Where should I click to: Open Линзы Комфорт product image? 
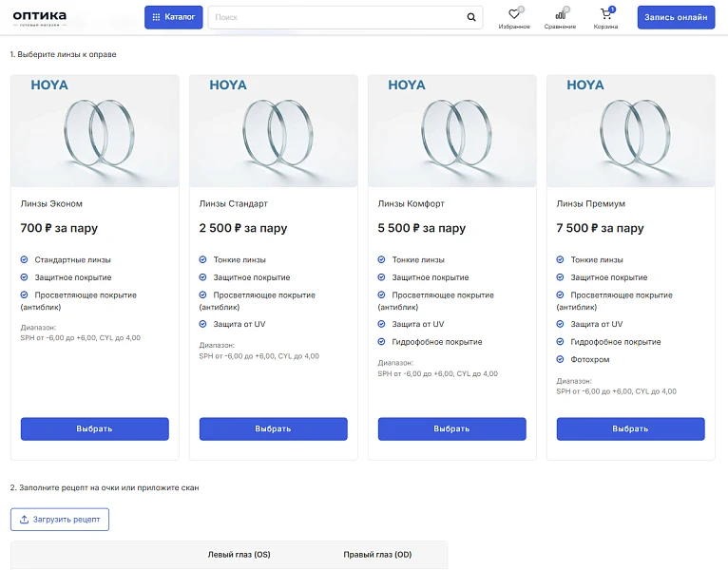452,131
